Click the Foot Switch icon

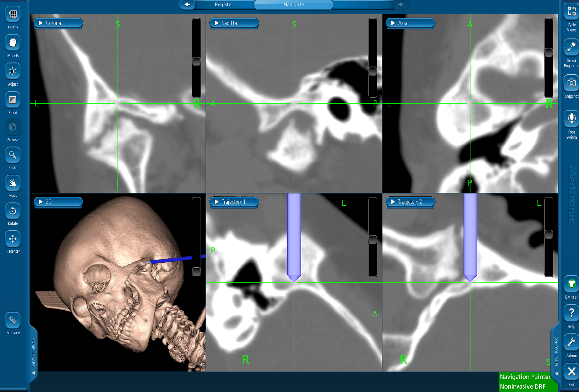coord(571,119)
